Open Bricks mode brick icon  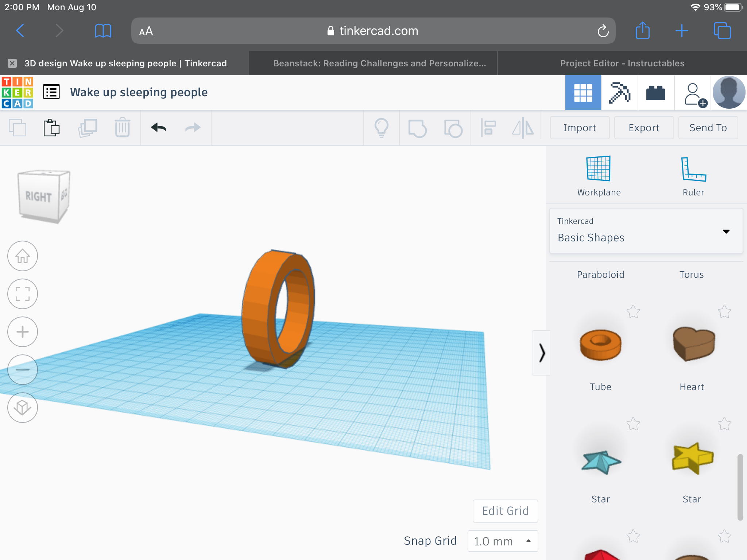(x=655, y=93)
